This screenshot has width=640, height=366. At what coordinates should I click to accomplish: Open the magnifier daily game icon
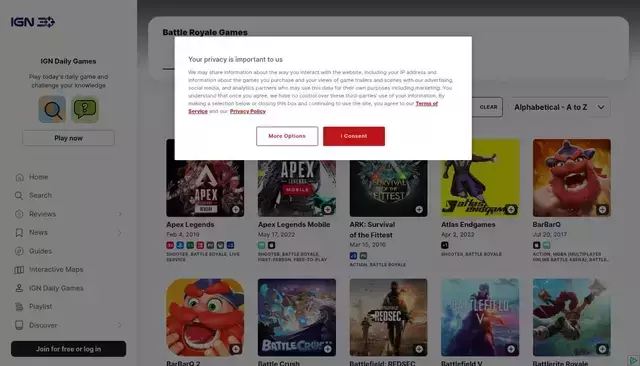click(52, 109)
